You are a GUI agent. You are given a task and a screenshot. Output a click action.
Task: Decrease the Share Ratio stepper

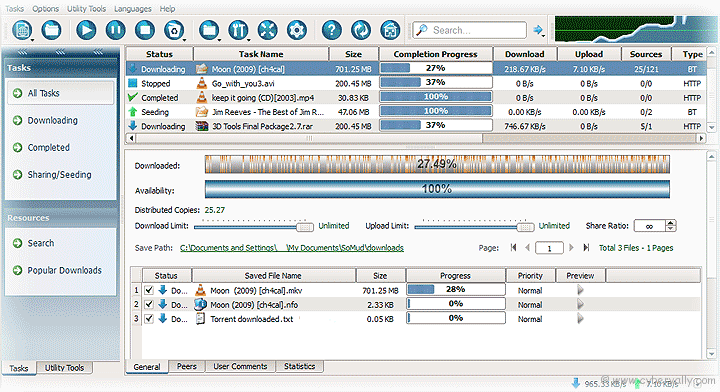671,229
